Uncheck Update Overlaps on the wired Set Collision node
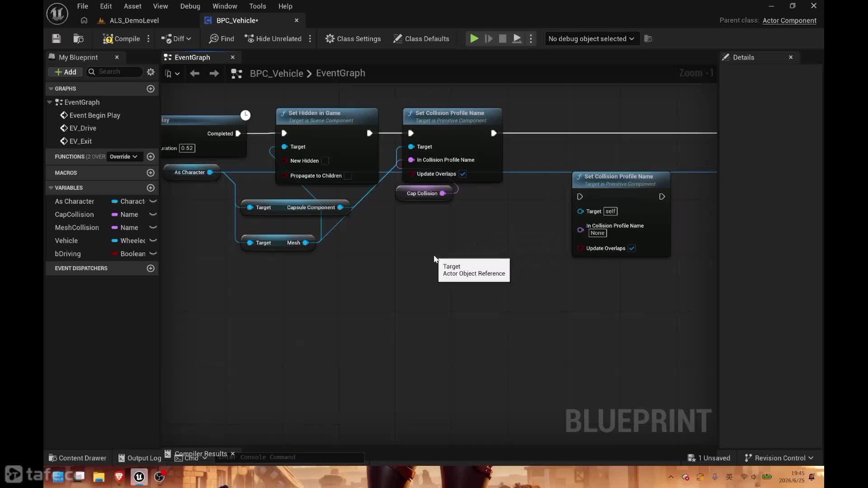The image size is (868, 488). (x=463, y=174)
